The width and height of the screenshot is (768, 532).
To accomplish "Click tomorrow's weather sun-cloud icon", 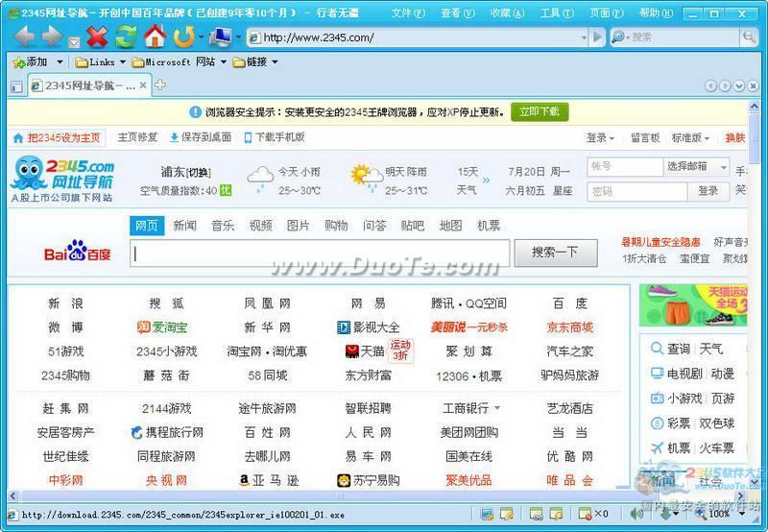I will [367, 178].
